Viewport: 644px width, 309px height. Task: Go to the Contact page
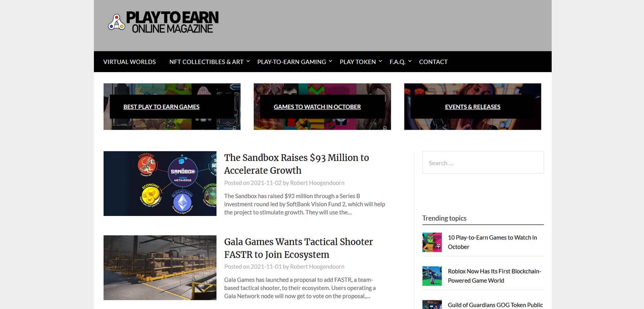click(433, 62)
